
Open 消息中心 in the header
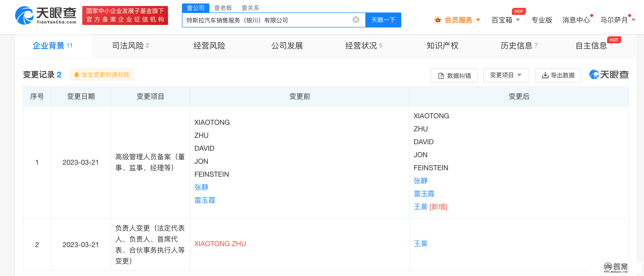[576, 20]
